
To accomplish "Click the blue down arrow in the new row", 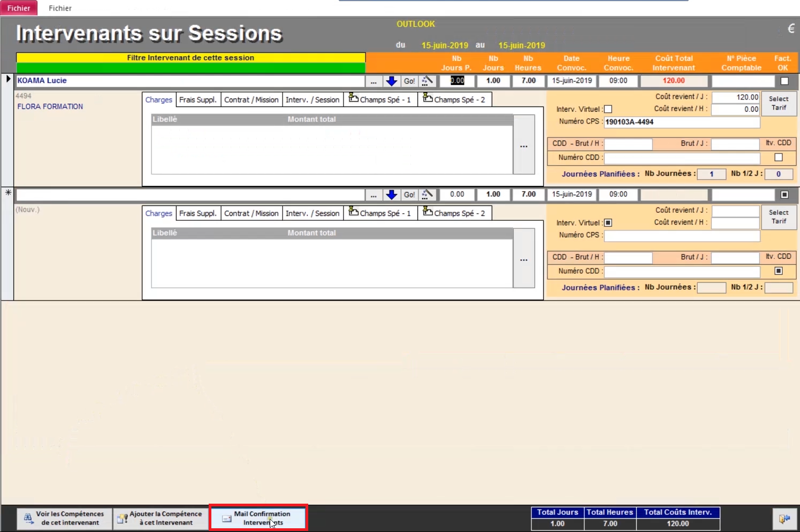I will [392, 195].
